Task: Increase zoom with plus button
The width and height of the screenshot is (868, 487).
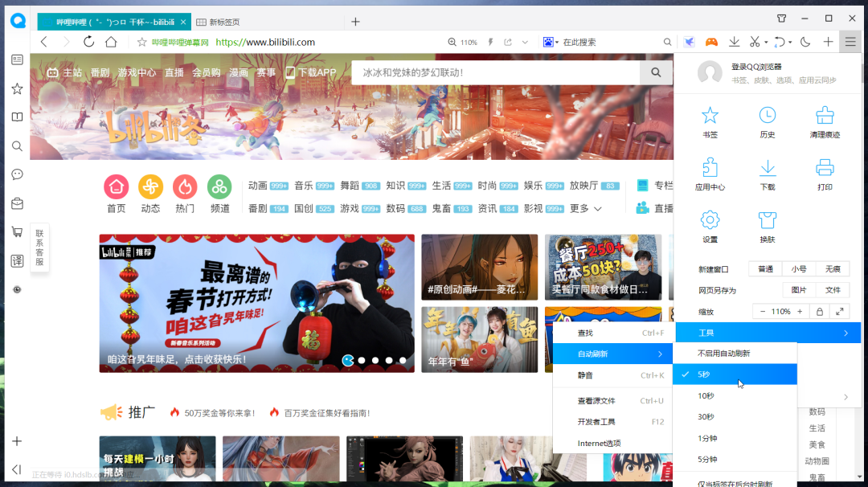Action: coord(800,312)
